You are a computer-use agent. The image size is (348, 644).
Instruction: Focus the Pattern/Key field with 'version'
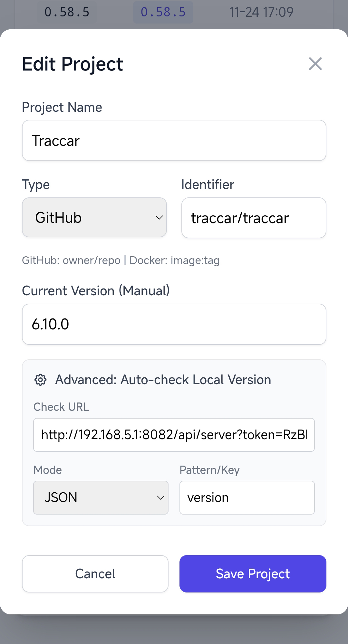(247, 497)
